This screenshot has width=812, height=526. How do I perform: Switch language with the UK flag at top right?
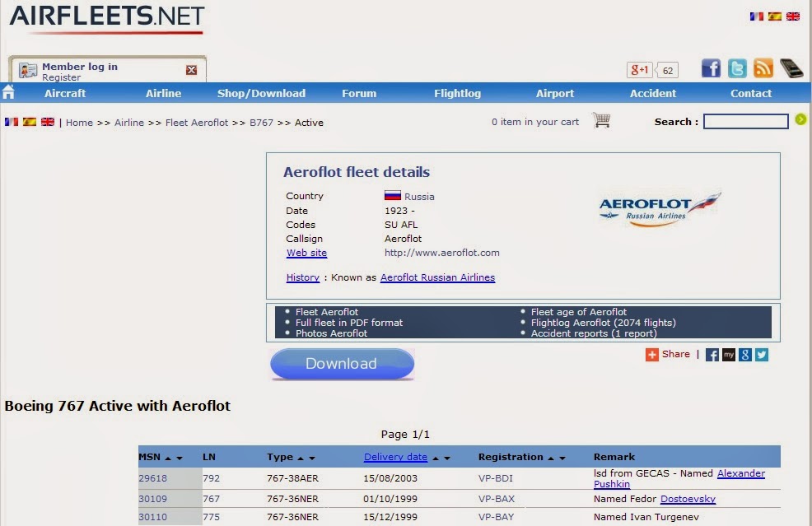coord(793,16)
